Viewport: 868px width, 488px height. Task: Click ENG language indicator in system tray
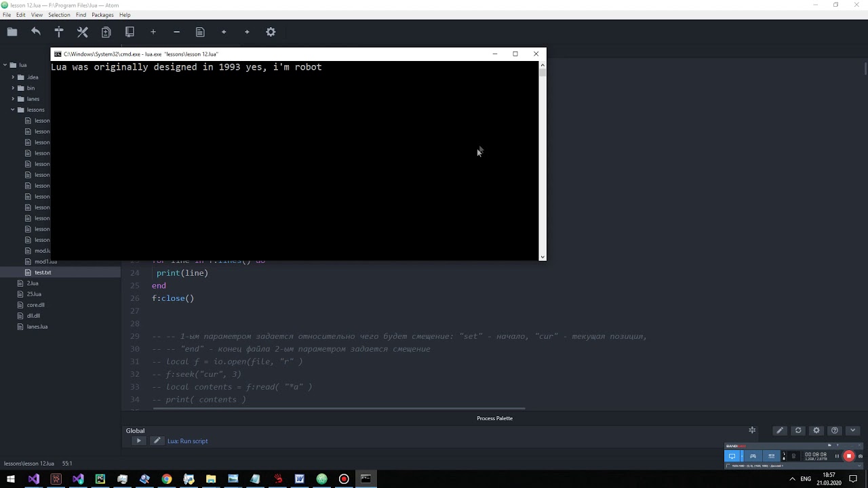coord(806,479)
